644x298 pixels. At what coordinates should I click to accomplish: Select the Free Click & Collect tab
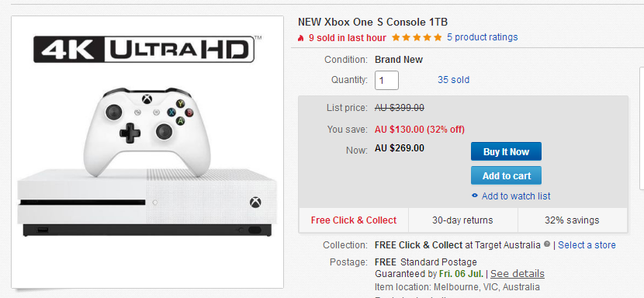coord(354,220)
